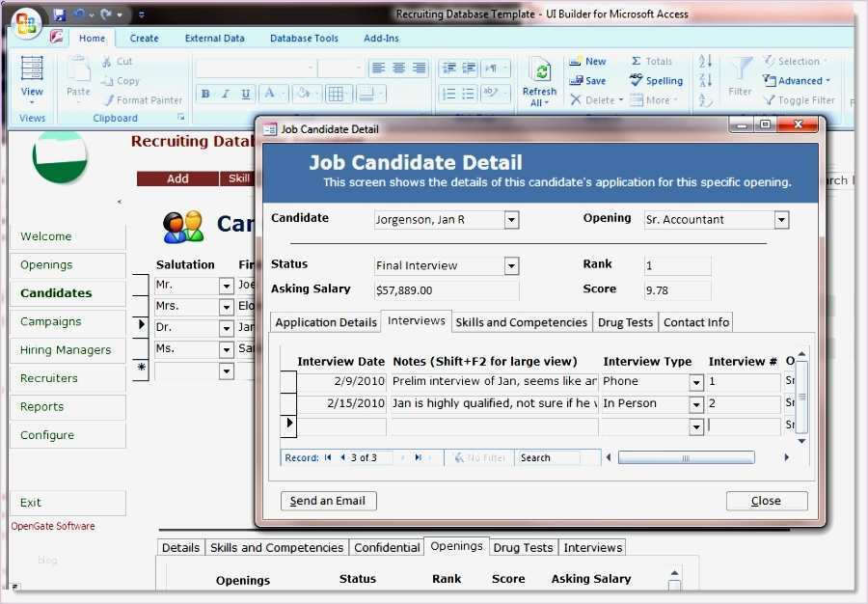
Task: Switch to the External Data ribbon tab
Action: (215, 39)
